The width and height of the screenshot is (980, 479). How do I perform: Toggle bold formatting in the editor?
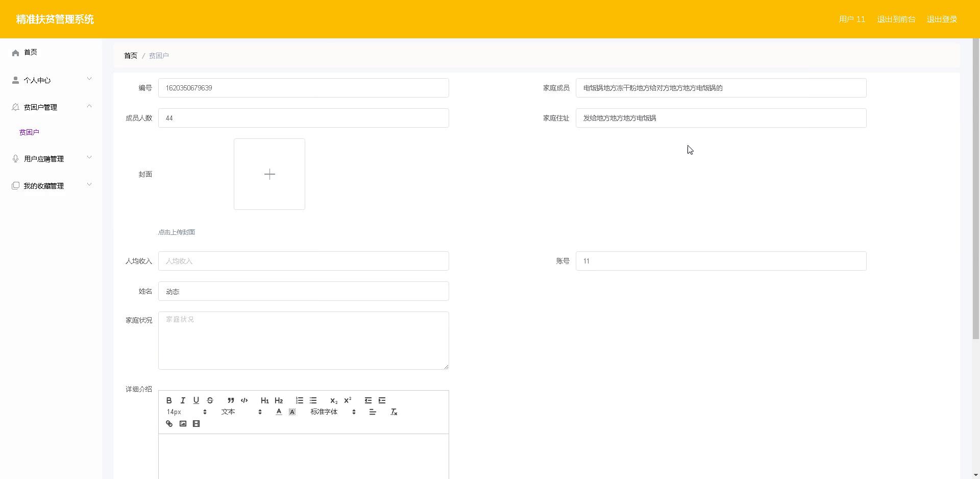click(x=169, y=400)
